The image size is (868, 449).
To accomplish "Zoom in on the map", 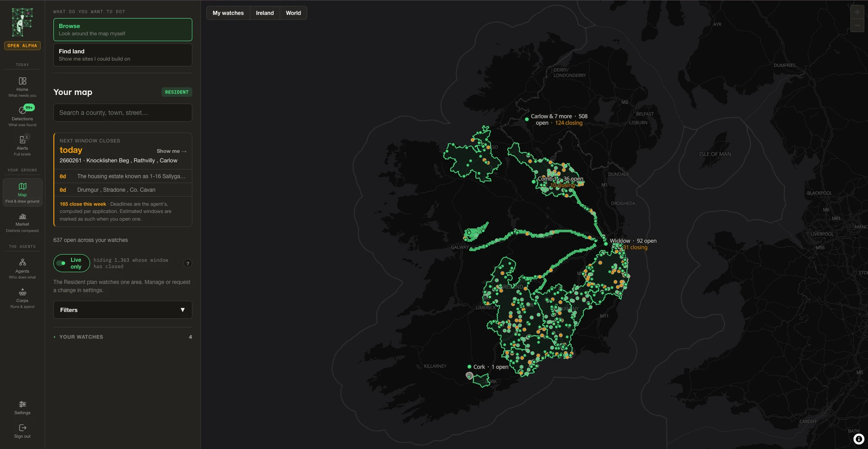I will pos(857,12).
